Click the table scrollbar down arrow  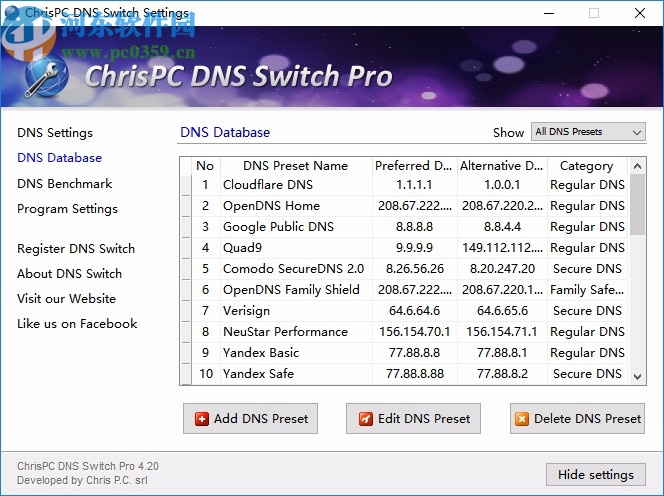637,376
